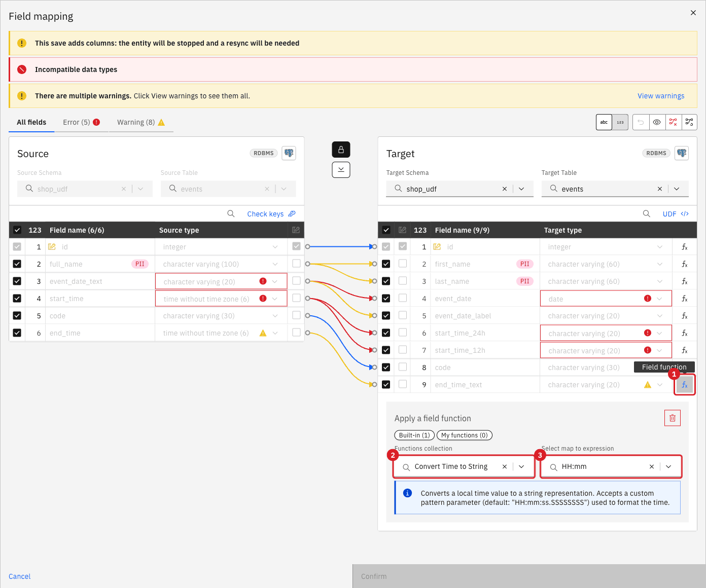Click the undo arrow in the toolbar
The height and width of the screenshot is (588, 706).
click(641, 122)
